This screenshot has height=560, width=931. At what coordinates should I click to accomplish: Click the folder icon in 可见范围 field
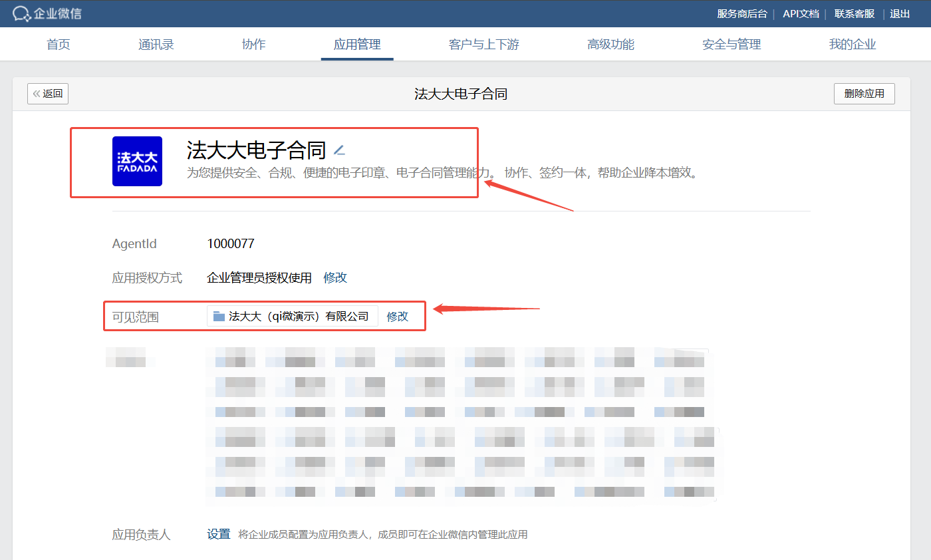(x=219, y=317)
